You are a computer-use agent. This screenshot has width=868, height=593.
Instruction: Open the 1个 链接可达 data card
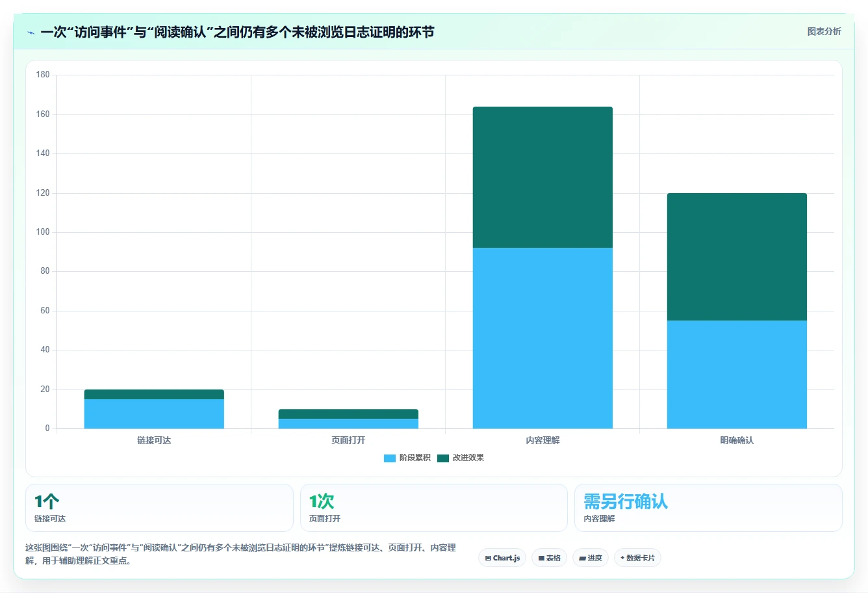click(159, 508)
